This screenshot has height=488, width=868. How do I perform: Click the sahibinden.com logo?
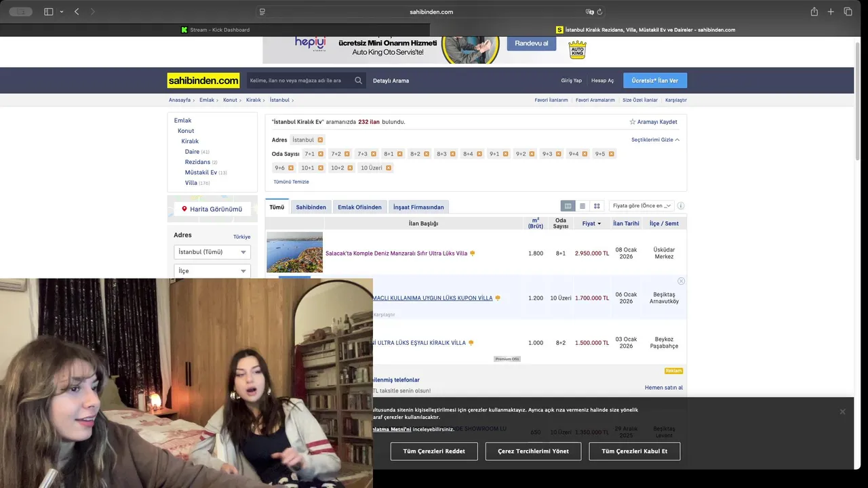(x=203, y=81)
